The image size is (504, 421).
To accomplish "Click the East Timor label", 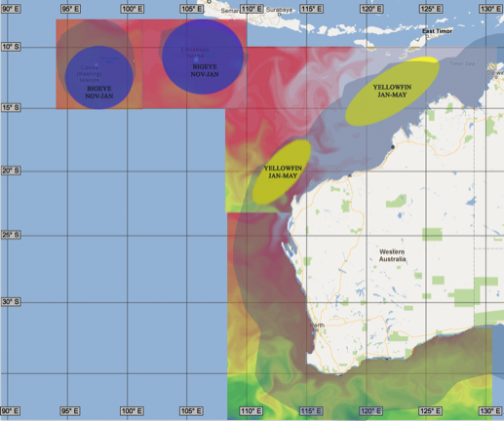I will (x=437, y=31).
